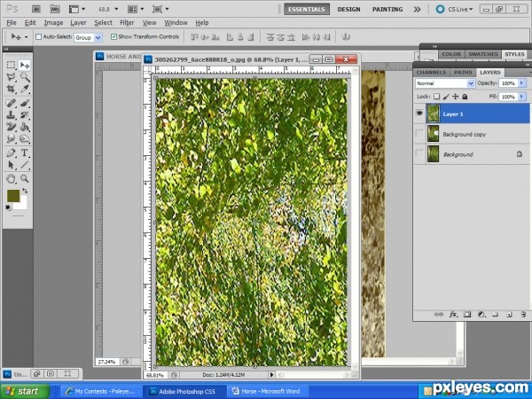Delete layer using trash icon
Viewport: 532px width, 399px height.
coord(523,315)
